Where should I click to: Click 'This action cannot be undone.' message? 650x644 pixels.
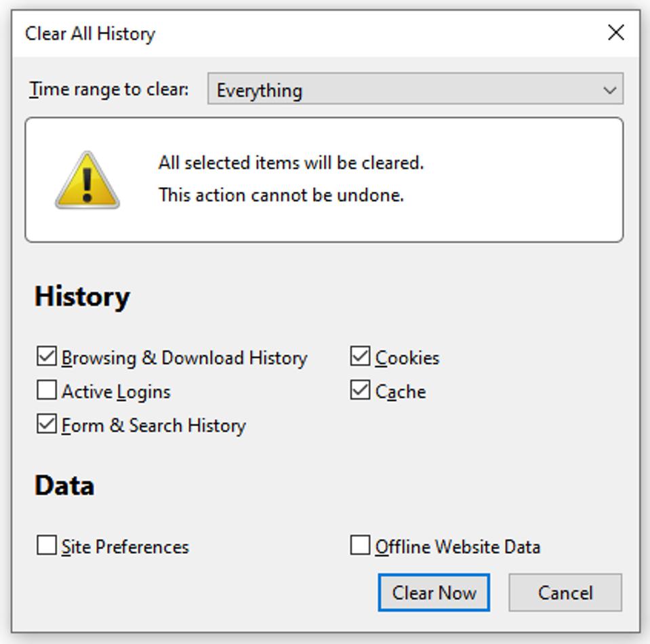pos(281,195)
